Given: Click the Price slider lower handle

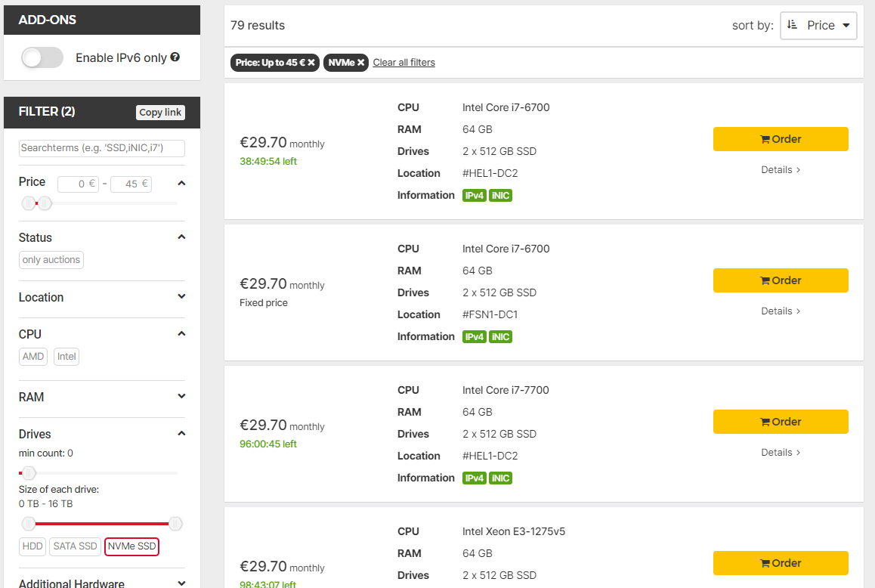Looking at the screenshot, I should tap(29, 203).
